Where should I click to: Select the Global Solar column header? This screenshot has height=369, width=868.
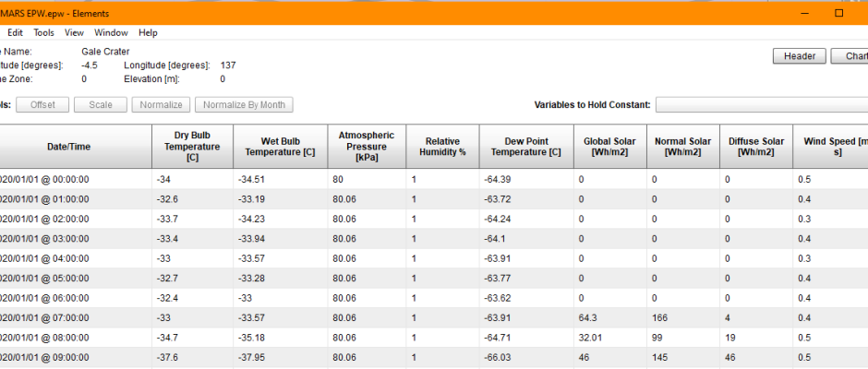point(609,147)
